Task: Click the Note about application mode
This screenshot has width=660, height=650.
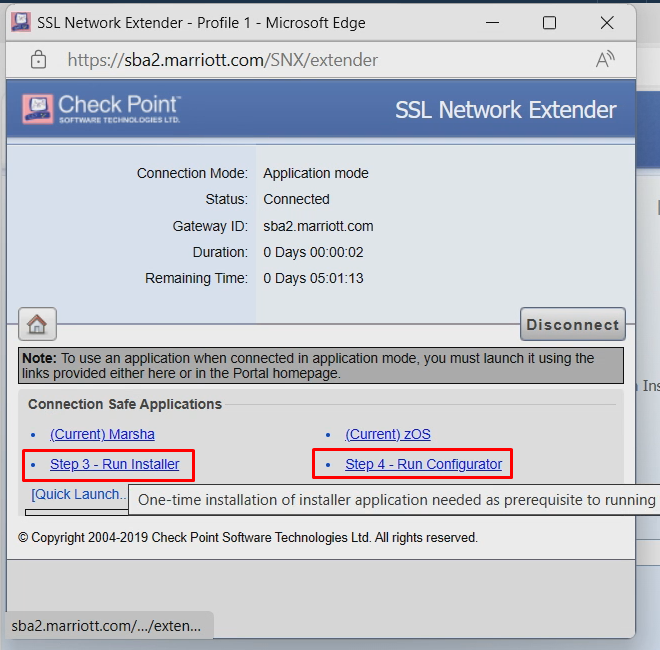Action: click(321, 365)
